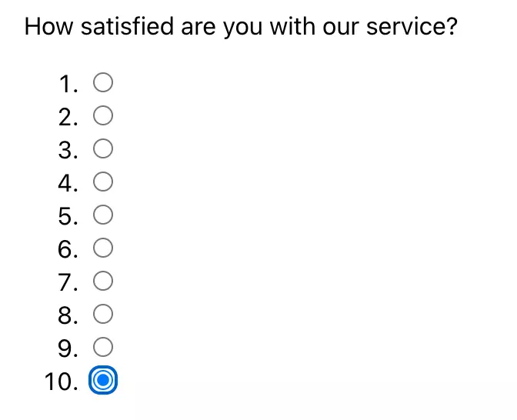Click the selected rating 10 radio button
The width and height of the screenshot is (517, 420).
(x=103, y=380)
